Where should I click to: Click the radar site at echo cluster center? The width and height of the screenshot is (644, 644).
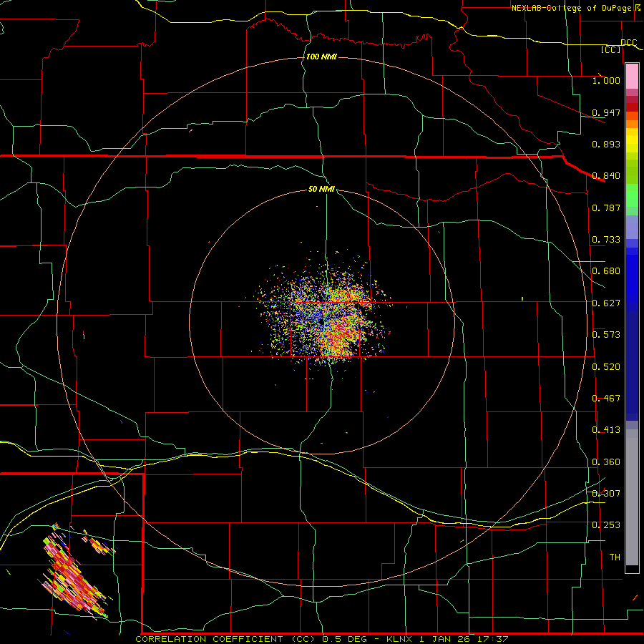321,322
